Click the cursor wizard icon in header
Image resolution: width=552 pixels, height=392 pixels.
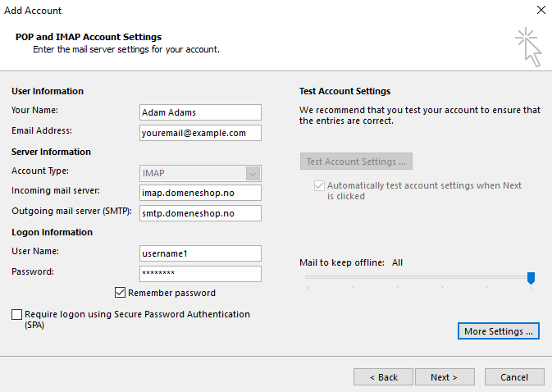[x=528, y=47]
